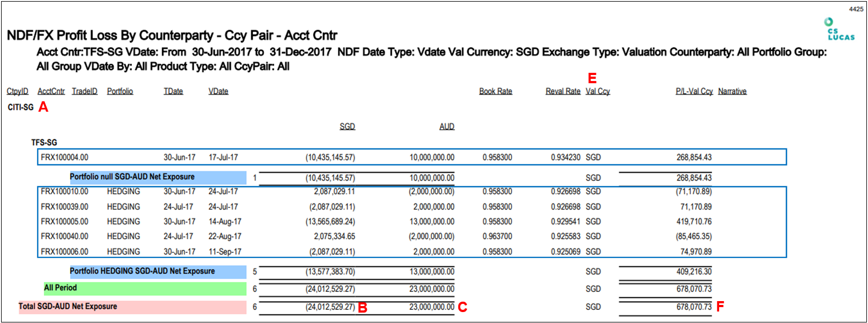Click the Narrative column header

732,91
